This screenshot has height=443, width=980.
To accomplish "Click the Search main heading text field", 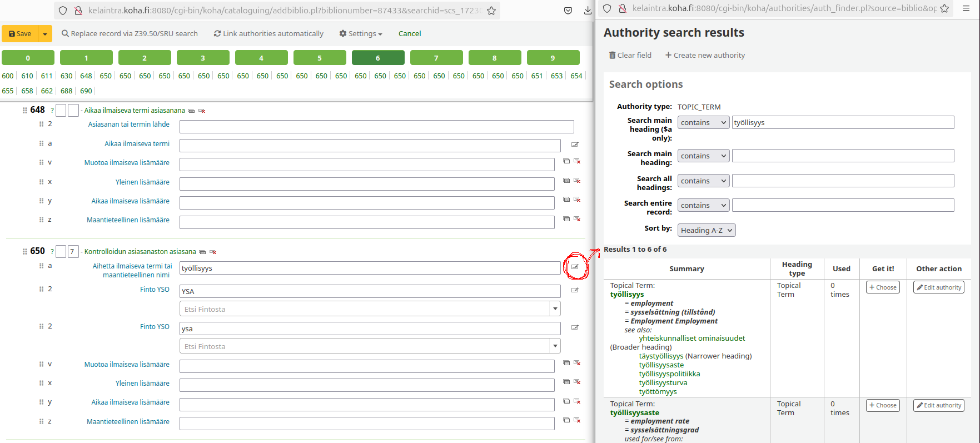I will click(x=843, y=156).
